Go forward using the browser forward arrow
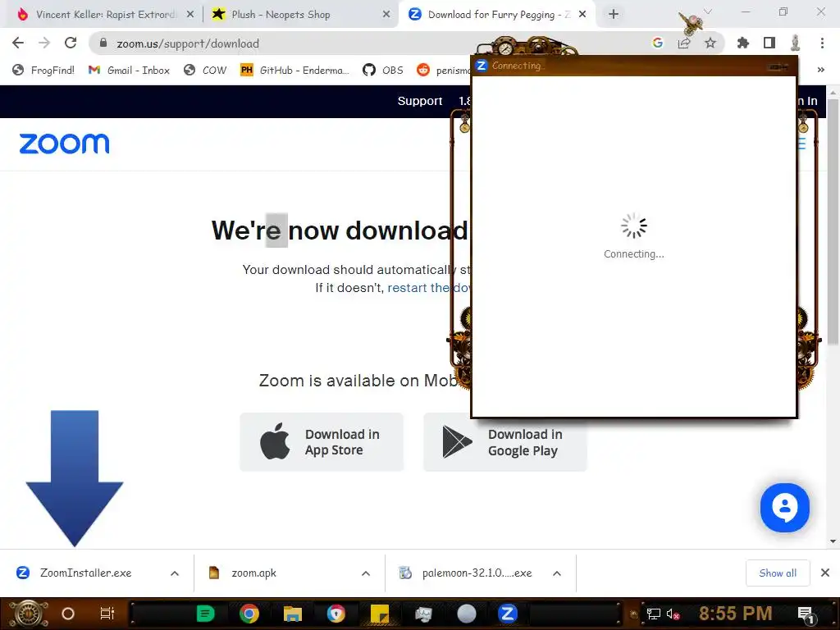 [44, 43]
